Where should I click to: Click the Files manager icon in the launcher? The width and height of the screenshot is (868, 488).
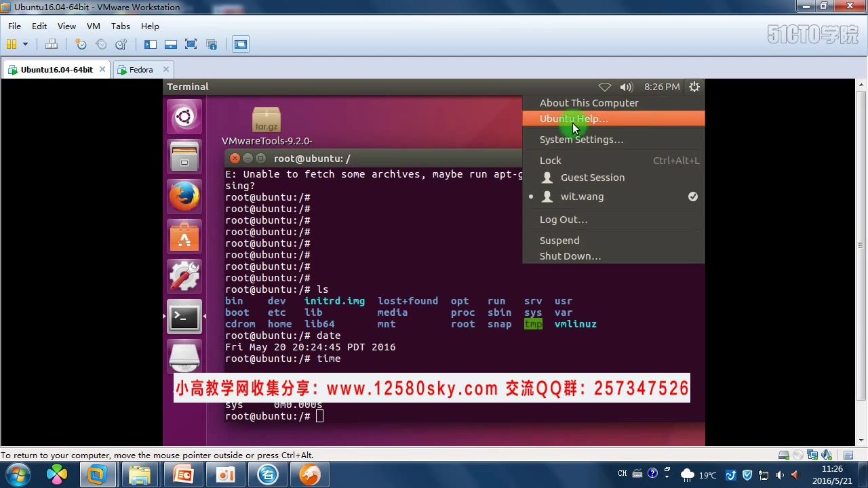click(x=184, y=156)
